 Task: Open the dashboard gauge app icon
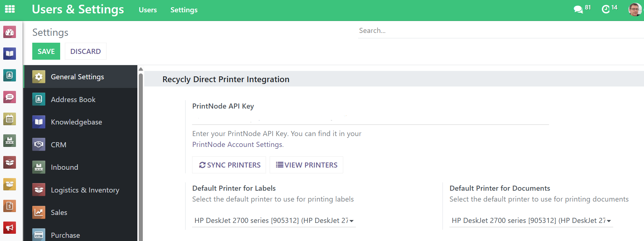[x=10, y=32]
